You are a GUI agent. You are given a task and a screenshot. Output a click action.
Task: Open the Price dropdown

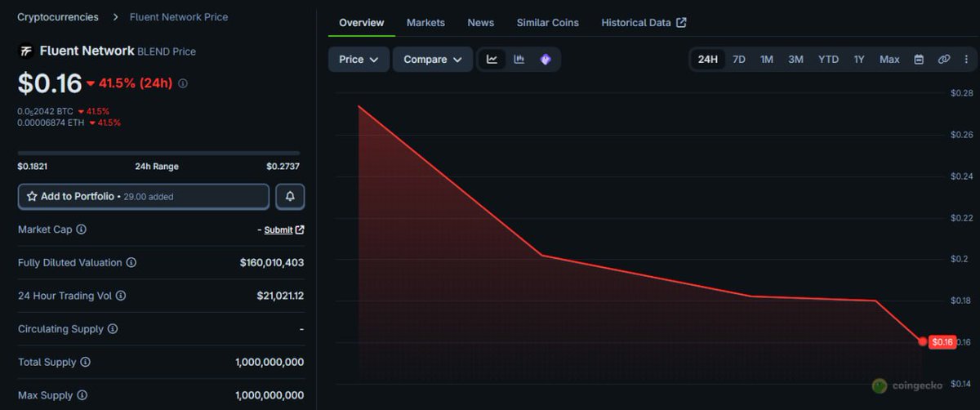[x=359, y=60]
